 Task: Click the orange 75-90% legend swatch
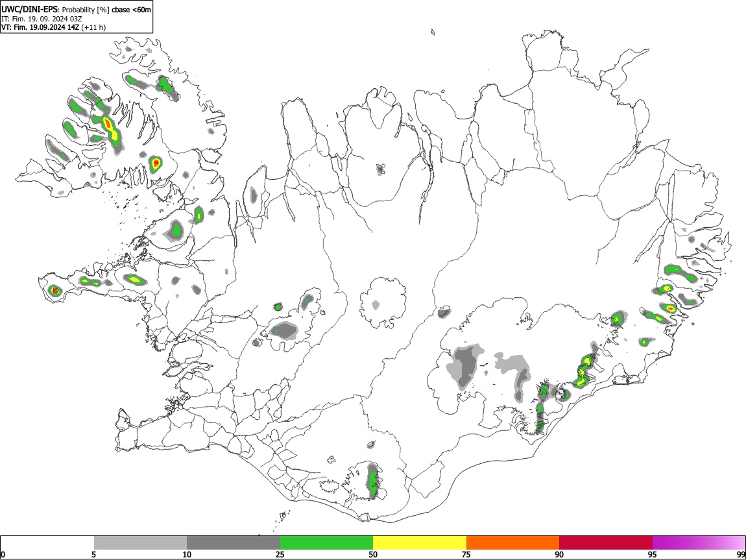pos(513,543)
